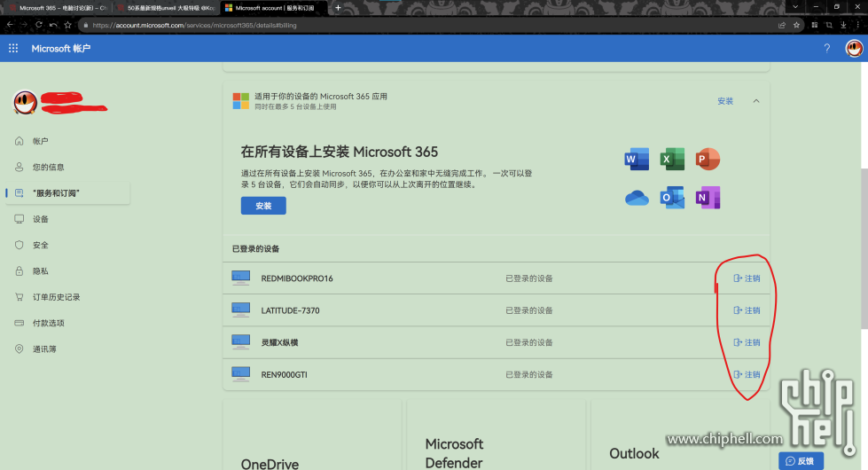
Task: Click the Microsoft Defender card heading
Action: tap(454, 453)
